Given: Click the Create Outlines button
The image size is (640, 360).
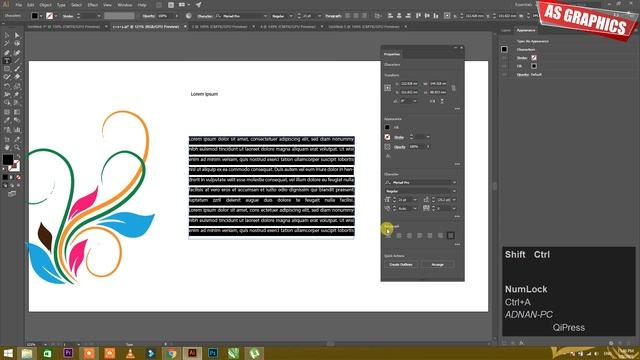Looking at the screenshot, I should (401, 264).
